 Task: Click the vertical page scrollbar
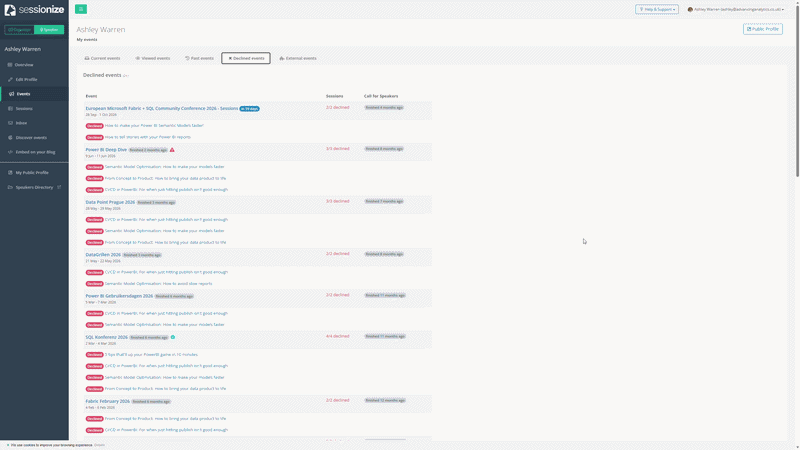(x=797, y=89)
